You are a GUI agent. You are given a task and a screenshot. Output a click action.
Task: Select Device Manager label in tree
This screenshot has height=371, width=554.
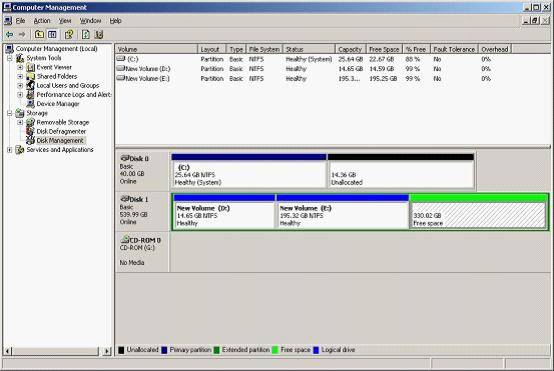point(58,104)
